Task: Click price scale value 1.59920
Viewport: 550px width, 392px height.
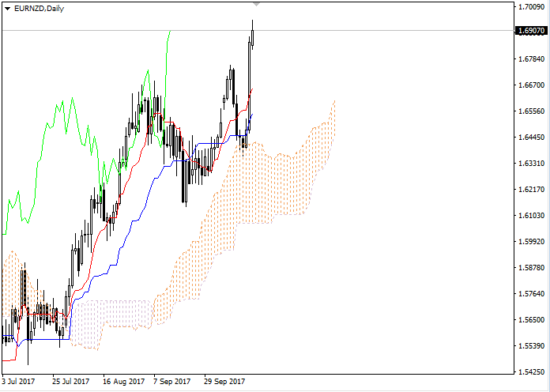Action: [x=531, y=242]
